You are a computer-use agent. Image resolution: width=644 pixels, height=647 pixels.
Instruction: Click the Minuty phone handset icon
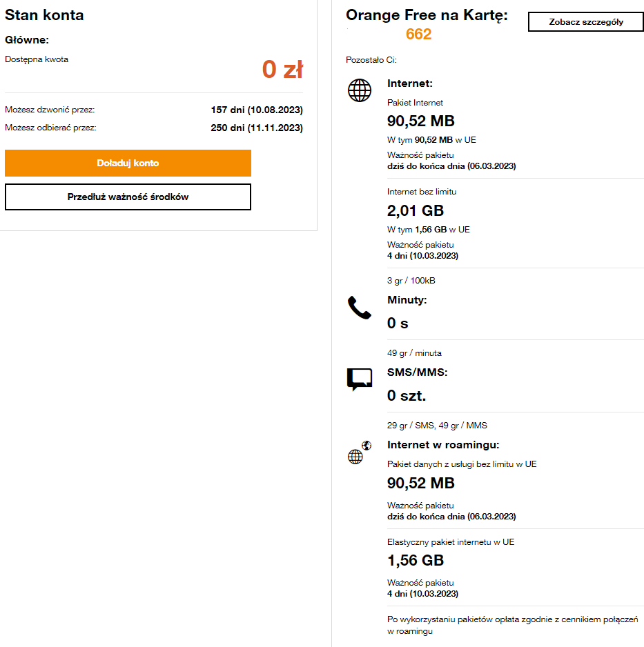tap(359, 307)
